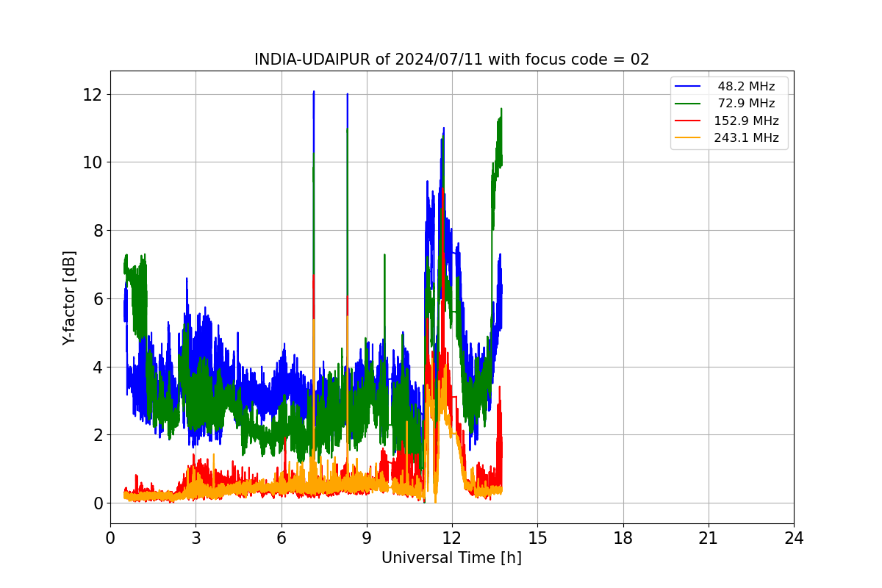Click the y-axis tick label '8'
The height and width of the screenshot is (588, 882).
pos(98,231)
